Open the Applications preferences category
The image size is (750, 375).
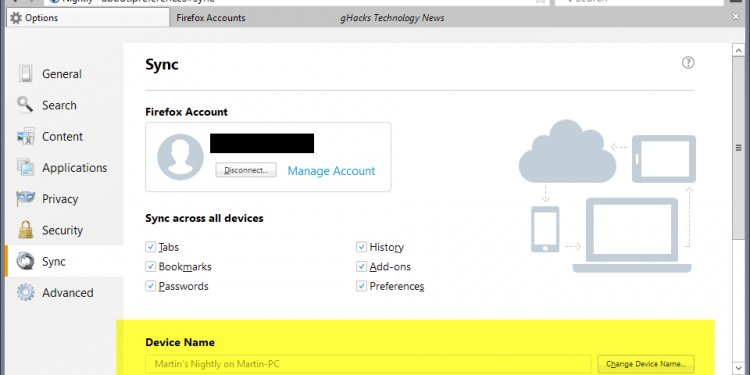(64, 168)
